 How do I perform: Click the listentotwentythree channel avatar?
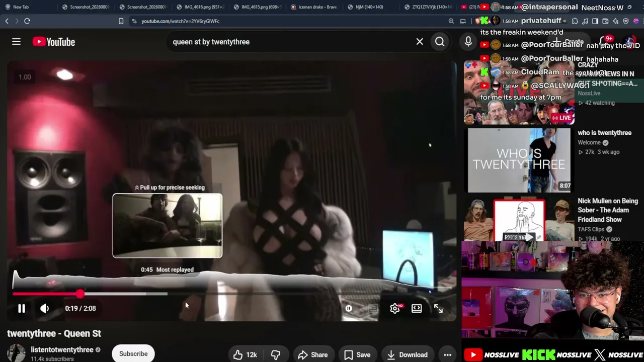click(x=16, y=353)
